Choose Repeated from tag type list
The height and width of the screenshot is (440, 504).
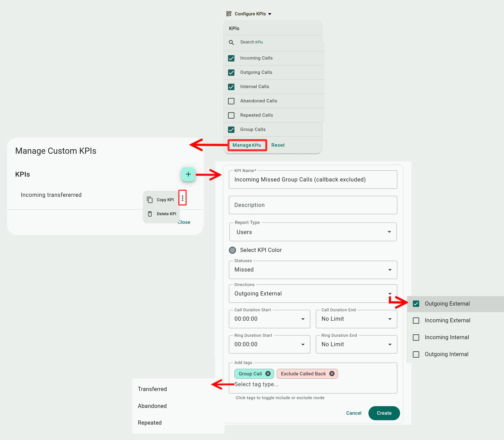pos(150,423)
